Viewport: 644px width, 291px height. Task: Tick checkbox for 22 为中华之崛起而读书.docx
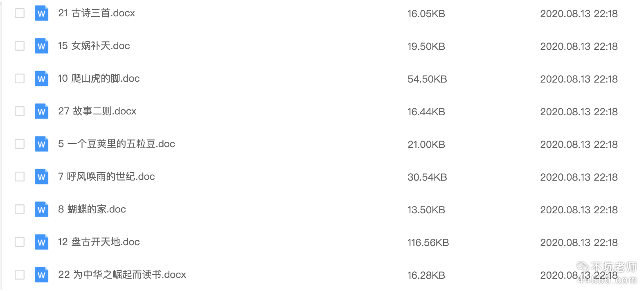pyautogui.click(x=20, y=275)
